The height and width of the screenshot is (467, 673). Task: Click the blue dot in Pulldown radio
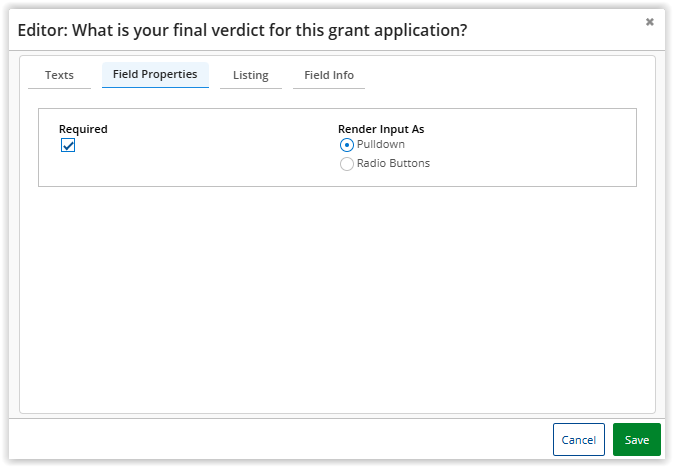pos(347,145)
